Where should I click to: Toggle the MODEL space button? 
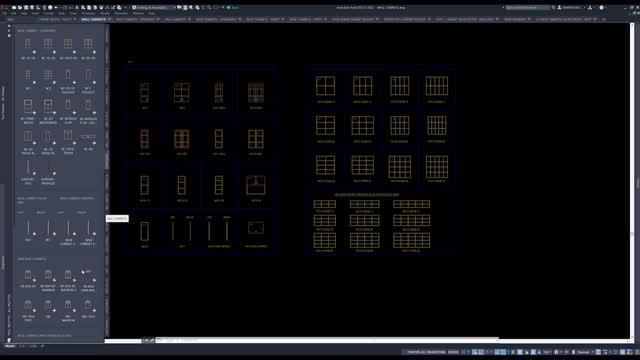point(453,352)
